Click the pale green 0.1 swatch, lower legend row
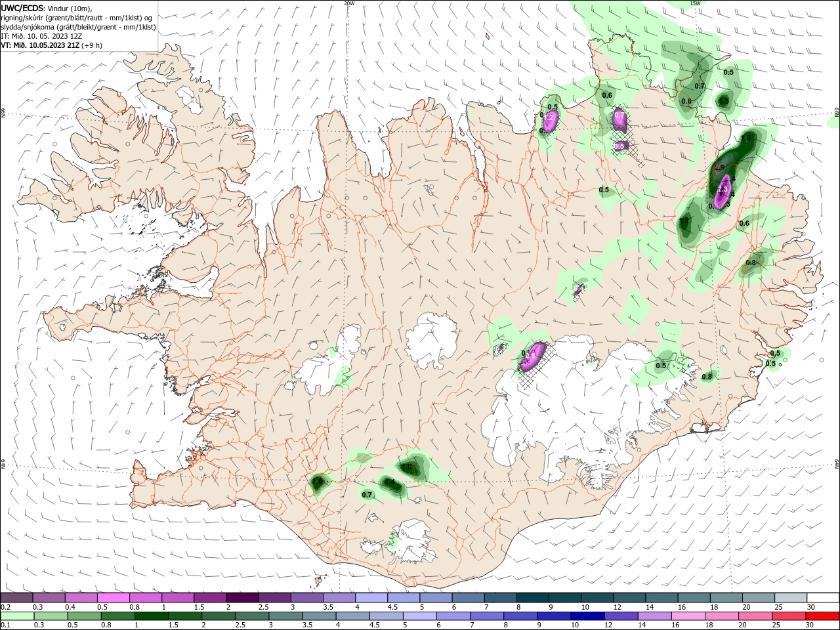The image size is (840, 630). (x=17, y=616)
